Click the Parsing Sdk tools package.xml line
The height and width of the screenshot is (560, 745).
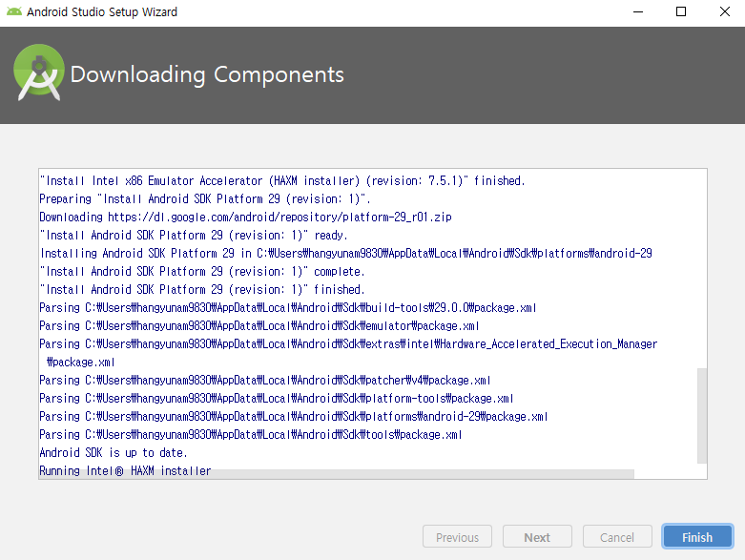coord(250,435)
